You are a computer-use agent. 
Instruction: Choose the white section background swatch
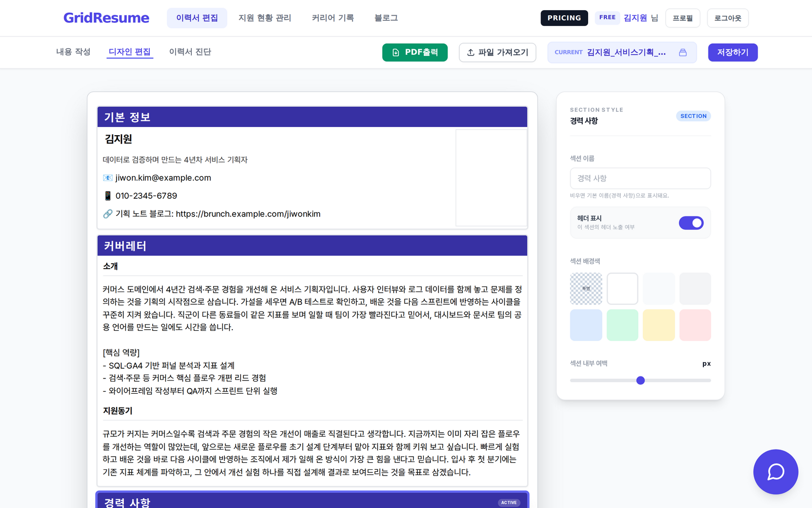point(622,289)
